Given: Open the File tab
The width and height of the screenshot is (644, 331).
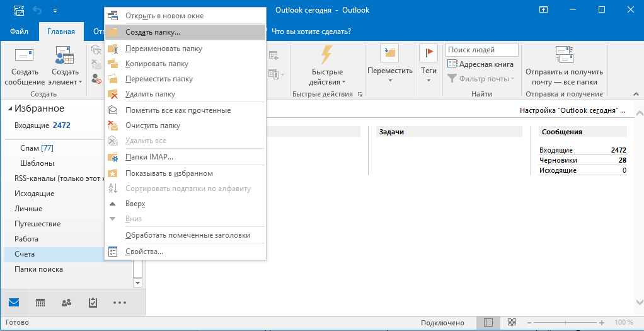Looking at the screenshot, I should tap(19, 32).
